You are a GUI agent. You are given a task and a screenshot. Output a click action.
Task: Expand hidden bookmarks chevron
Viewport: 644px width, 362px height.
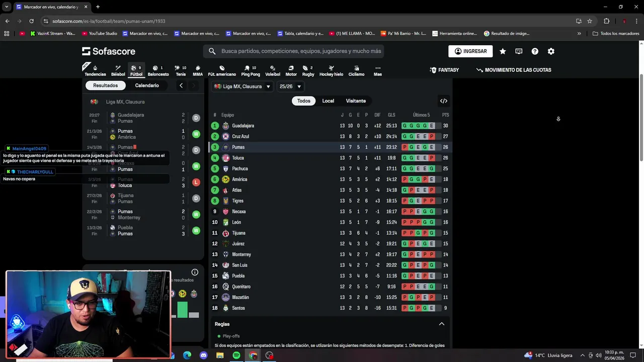click(x=579, y=34)
